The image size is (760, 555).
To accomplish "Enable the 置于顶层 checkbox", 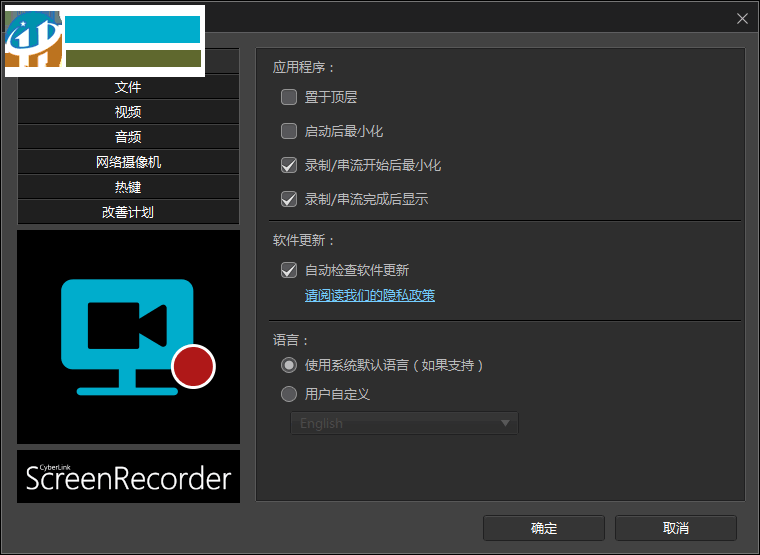I will 289,97.
